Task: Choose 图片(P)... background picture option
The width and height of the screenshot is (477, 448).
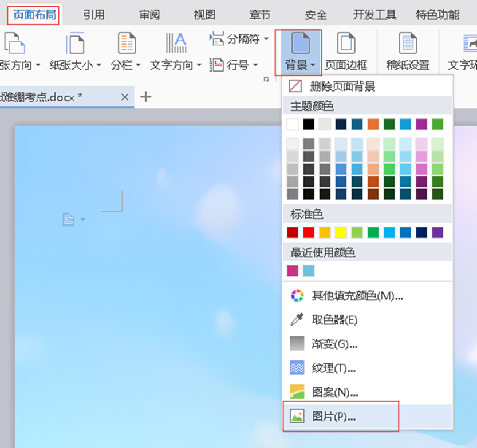Action: [x=333, y=417]
